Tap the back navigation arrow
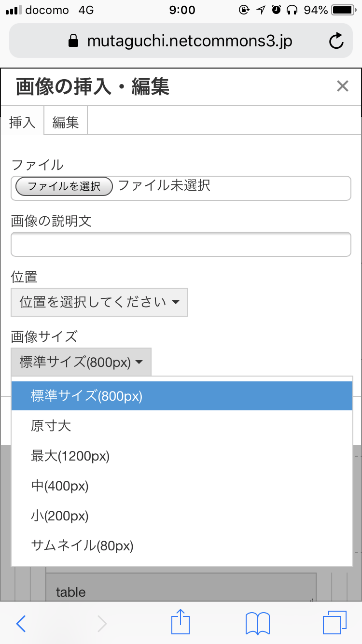The height and width of the screenshot is (644, 362). tap(20, 623)
